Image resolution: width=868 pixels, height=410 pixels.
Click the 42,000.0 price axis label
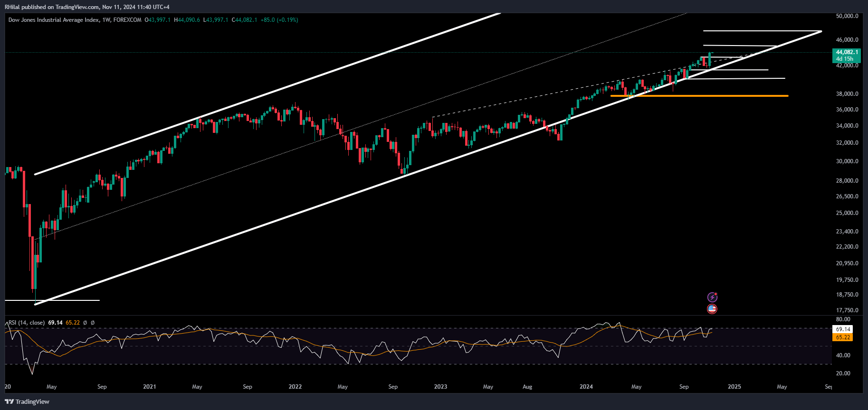[x=847, y=65]
